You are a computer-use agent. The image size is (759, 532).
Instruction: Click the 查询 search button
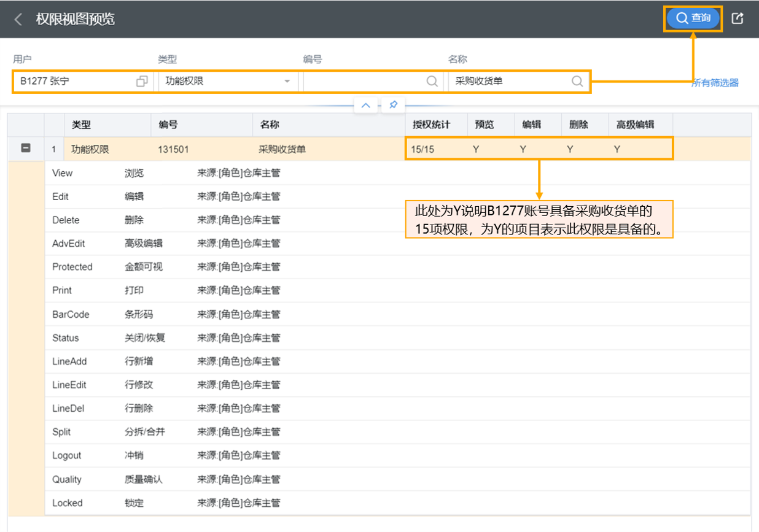(x=693, y=18)
